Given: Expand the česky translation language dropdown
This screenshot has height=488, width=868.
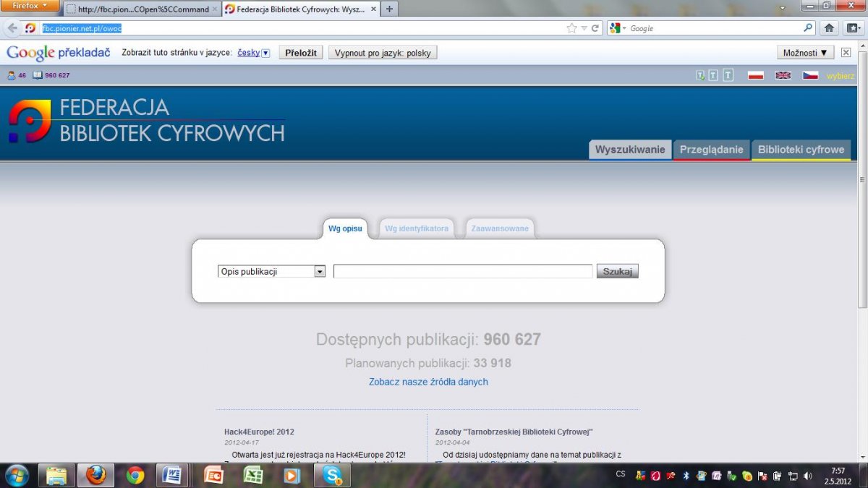Looking at the screenshot, I should click(265, 53).
